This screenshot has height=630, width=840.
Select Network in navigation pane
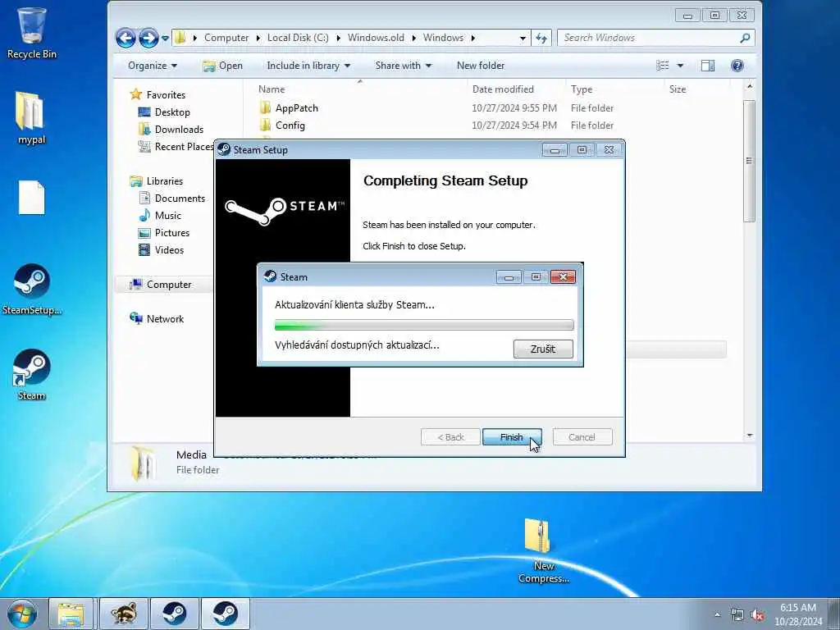(157, 319)
